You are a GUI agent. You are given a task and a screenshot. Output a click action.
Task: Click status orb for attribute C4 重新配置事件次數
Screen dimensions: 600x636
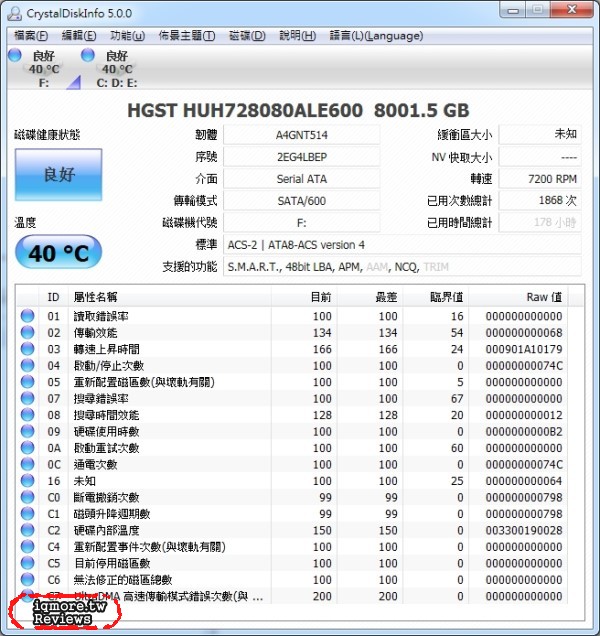[28, 546]
